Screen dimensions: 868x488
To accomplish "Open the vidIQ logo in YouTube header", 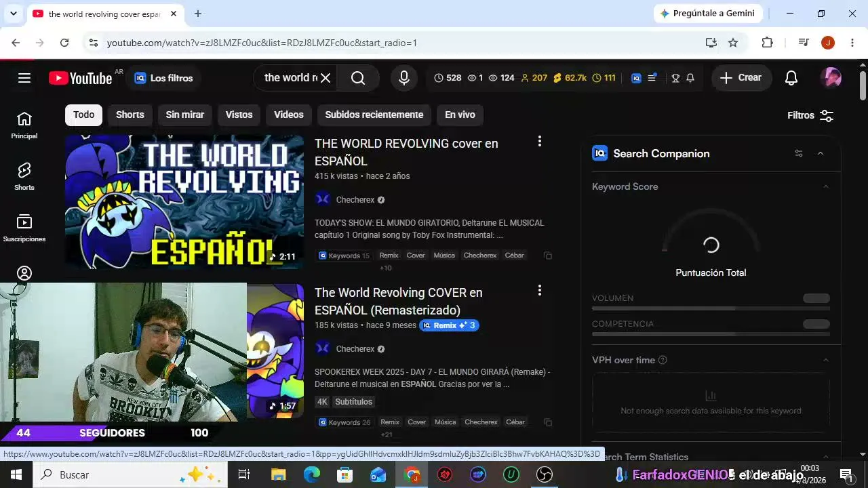I will click(636, 78).
